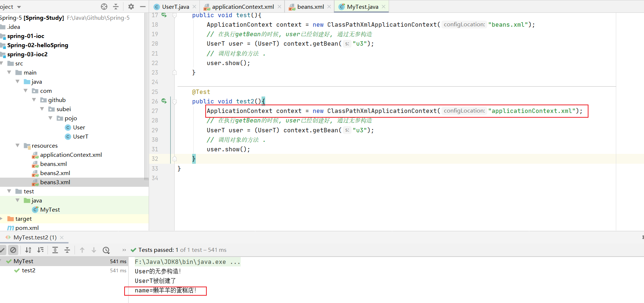Open test history clock icon

[106, 250]
